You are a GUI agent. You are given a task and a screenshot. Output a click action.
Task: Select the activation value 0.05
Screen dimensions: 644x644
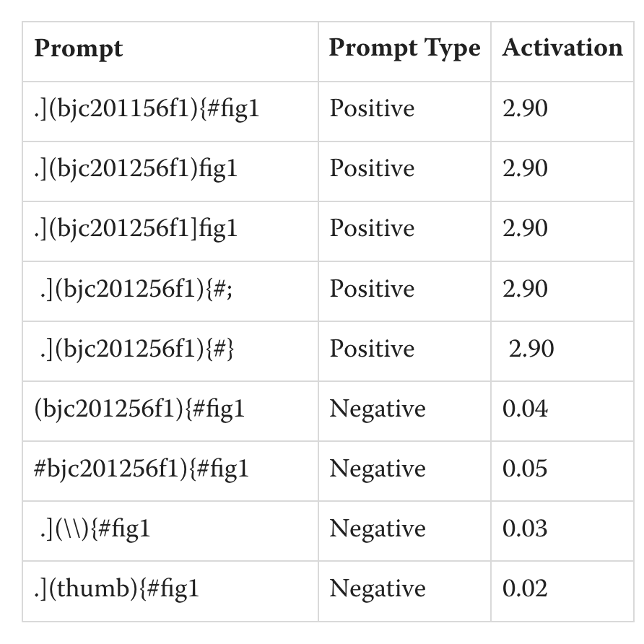[525, 469]
